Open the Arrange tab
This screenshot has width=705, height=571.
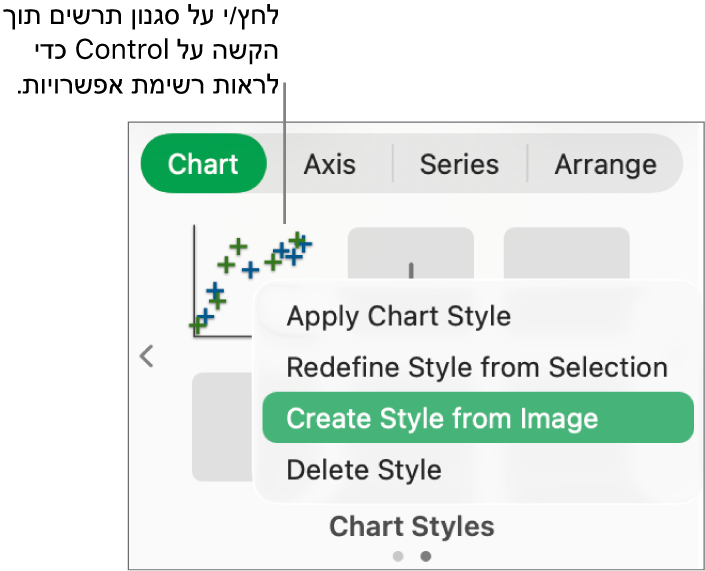click(605, 164)
